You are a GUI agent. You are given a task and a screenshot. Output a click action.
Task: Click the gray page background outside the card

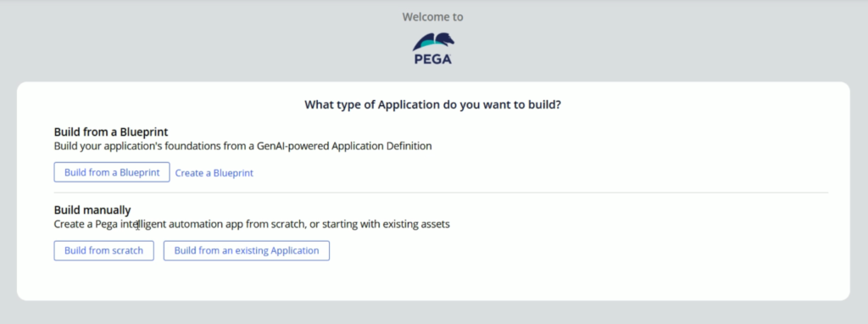(x=166, y=39)
